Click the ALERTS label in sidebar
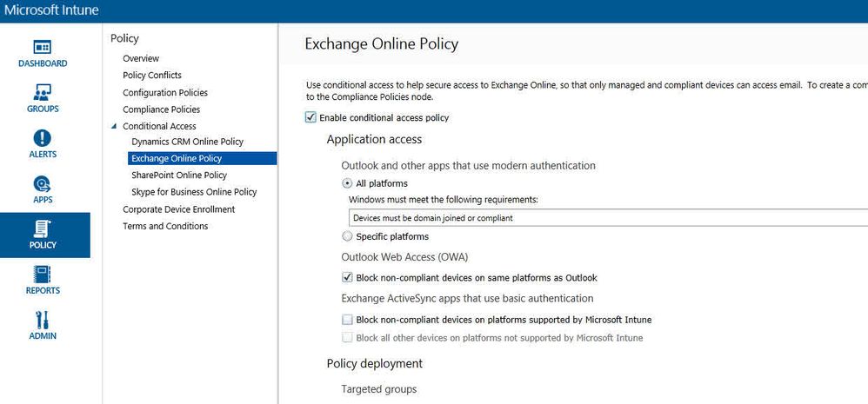This screenshot has height=404, width=868. pyautogui.click(x=43, y=154)
